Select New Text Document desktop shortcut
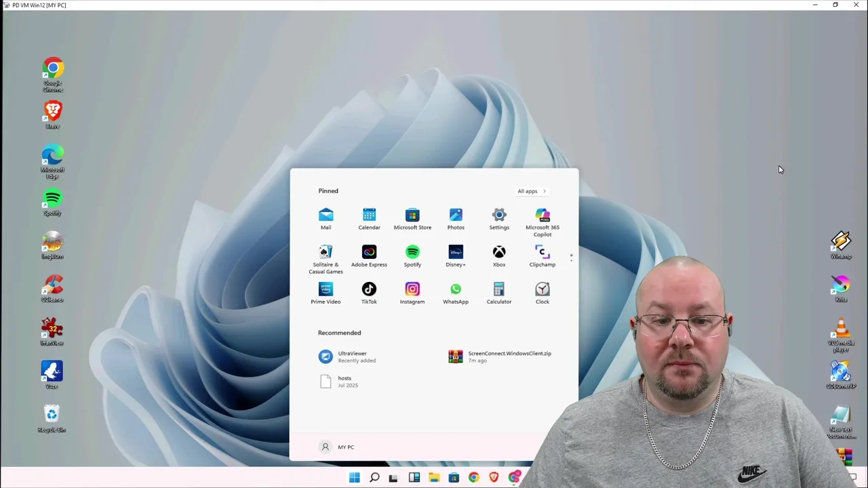868x488 pixels. coord(841,422)
